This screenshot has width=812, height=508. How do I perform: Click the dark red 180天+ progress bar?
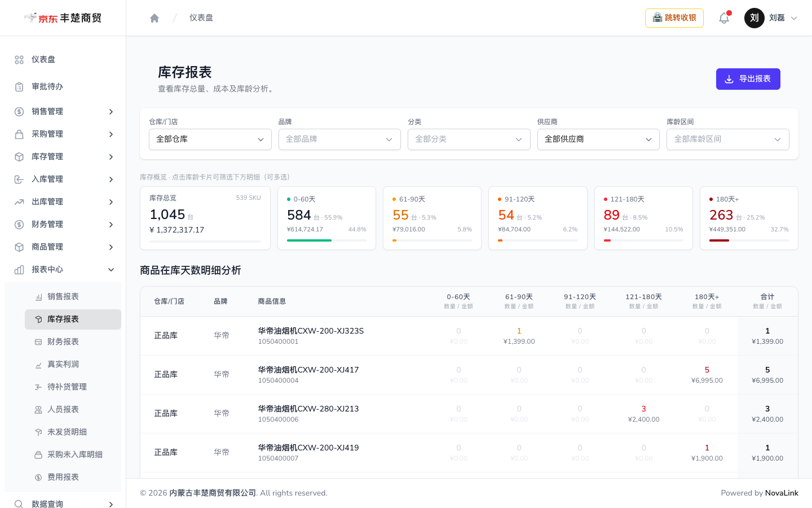click(x=719, y=240)
